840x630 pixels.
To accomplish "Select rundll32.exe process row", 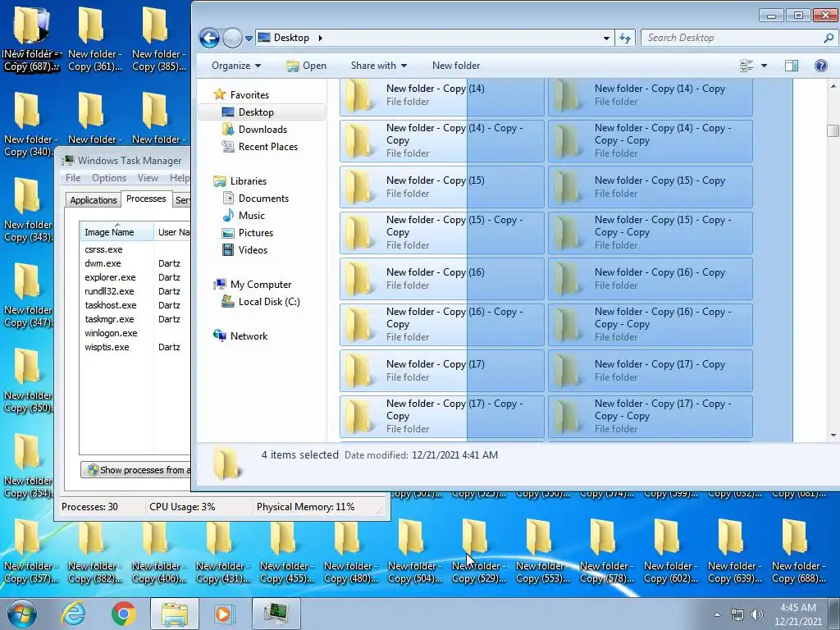I will [x=135, y=291].
